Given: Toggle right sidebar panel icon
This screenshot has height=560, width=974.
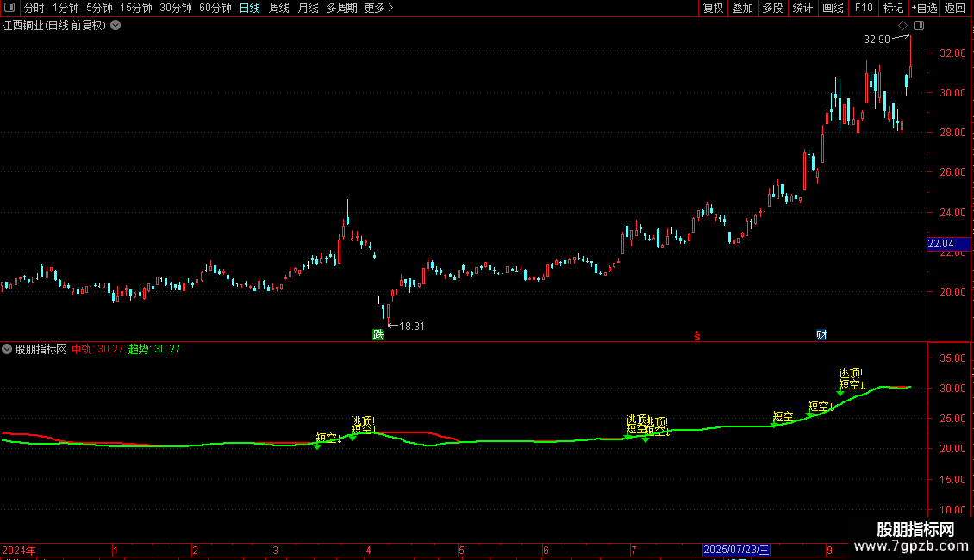Looking at the screenshot, I should [919, 26].
